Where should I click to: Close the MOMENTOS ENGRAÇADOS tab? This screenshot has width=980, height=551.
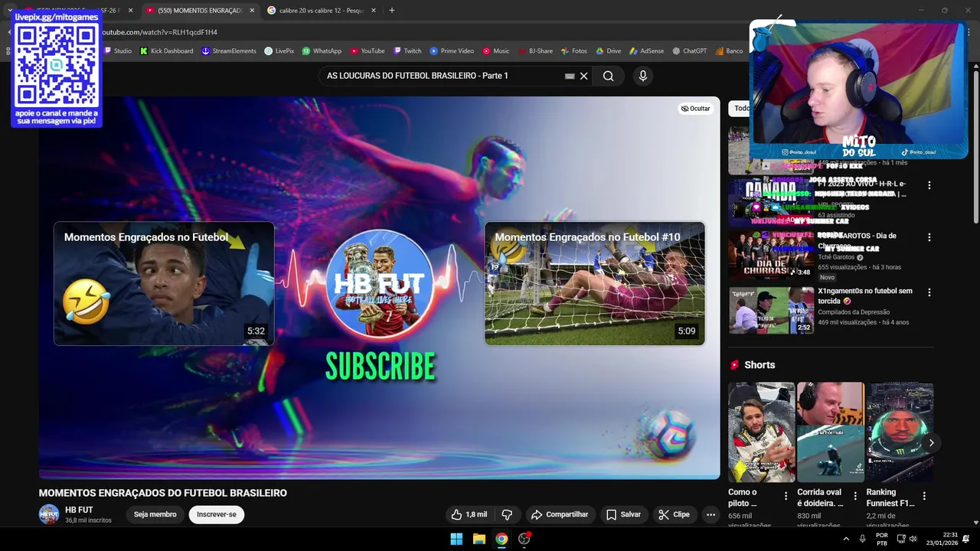(252, 11)
